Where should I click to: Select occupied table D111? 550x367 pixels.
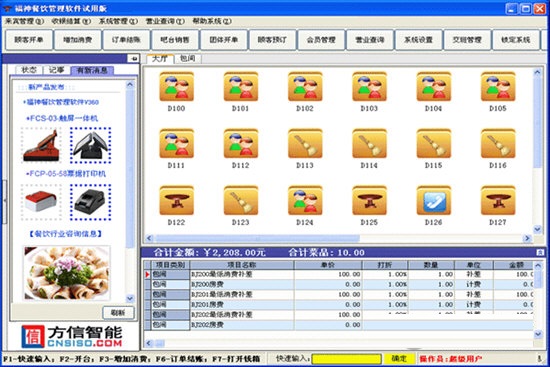coord(176,143)
